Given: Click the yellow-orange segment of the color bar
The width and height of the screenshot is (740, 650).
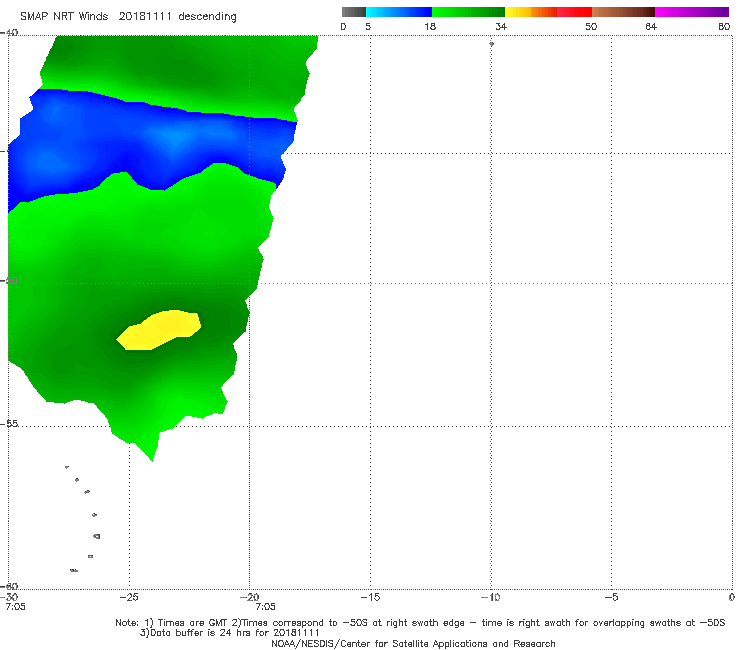Looking at the screenshot, I should pos(530,12).
